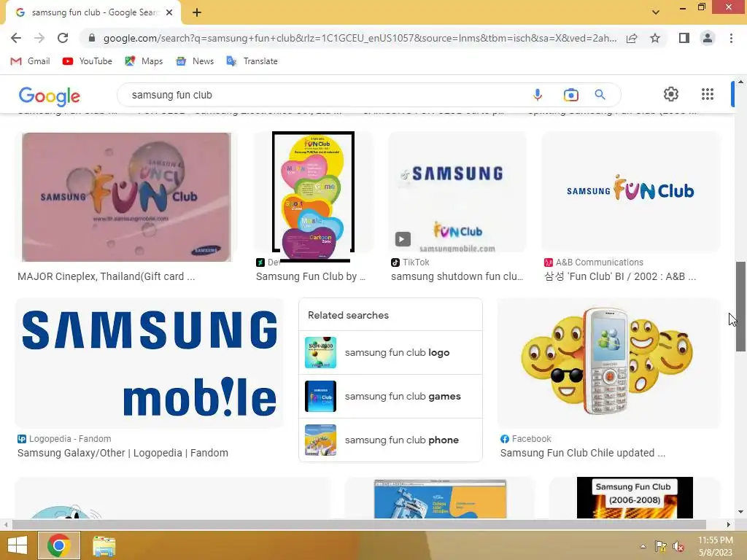Open the Samsung Fun Club (2006-2008) thumbnail
The image size is (747, 560).
click(635, 497)
